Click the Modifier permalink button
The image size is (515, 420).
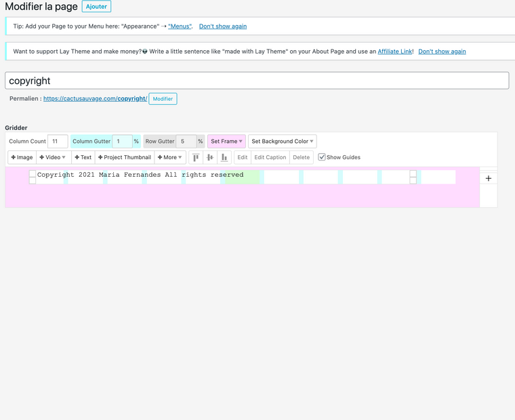(163, 99)
